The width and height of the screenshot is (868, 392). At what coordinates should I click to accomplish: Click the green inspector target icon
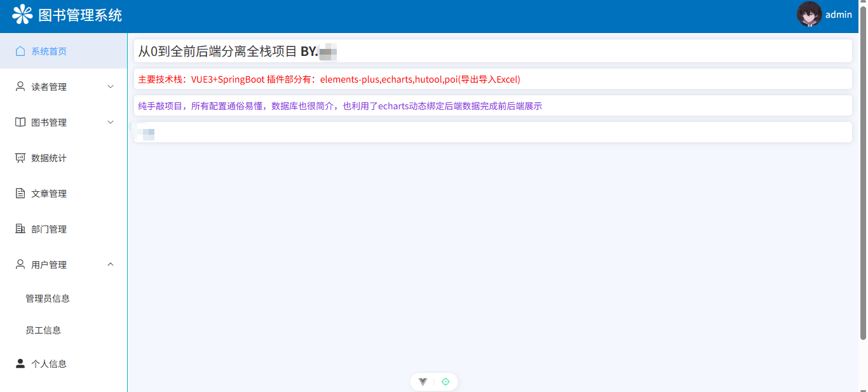tap(445, 381)
